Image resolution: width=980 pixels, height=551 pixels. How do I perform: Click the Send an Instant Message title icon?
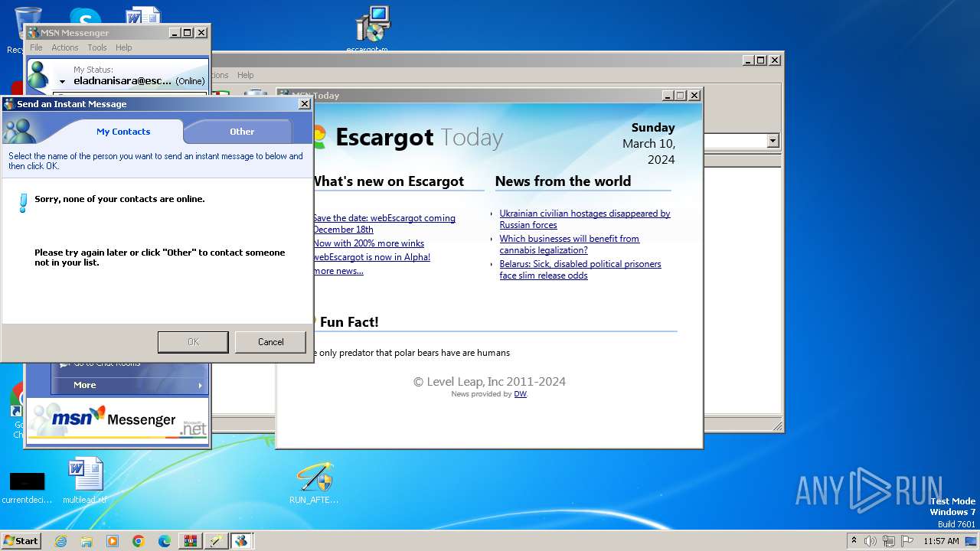point(9,104)
